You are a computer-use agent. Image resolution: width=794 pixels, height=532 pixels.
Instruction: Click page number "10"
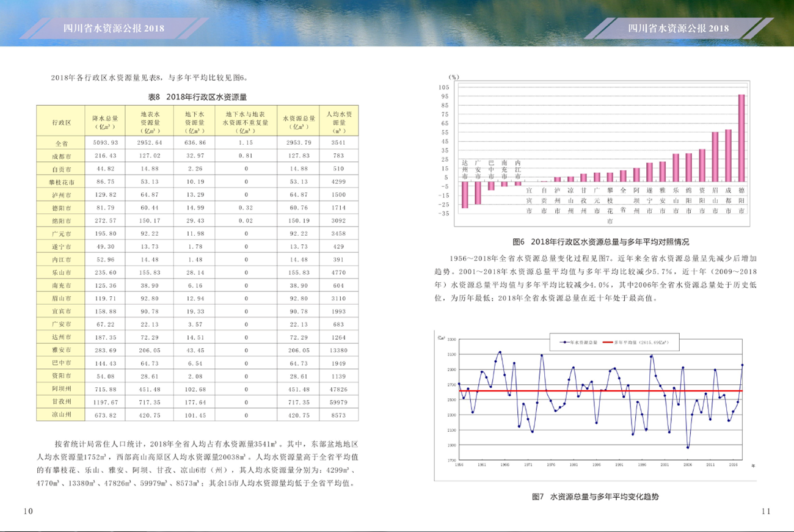click(x=28, y=511)
